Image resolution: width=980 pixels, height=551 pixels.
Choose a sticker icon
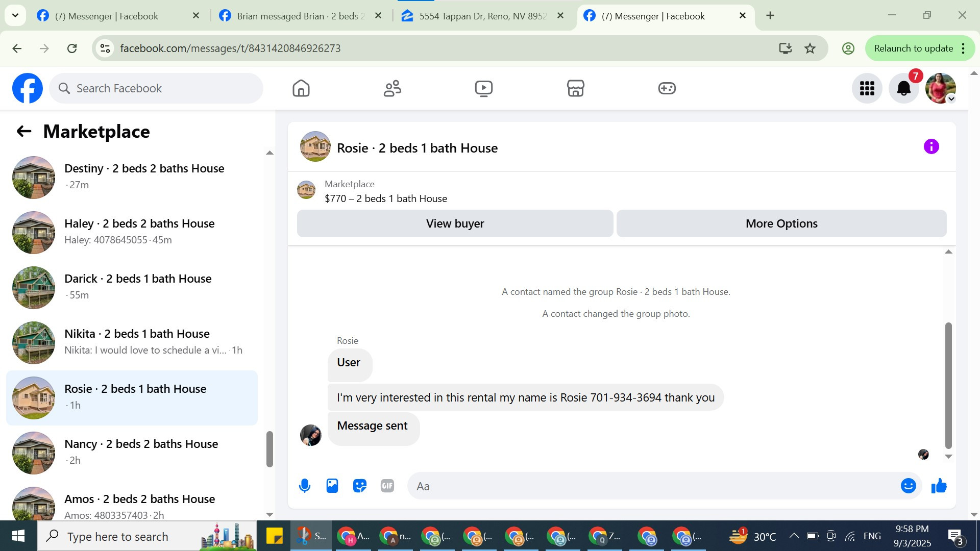(x=360, y=486)
